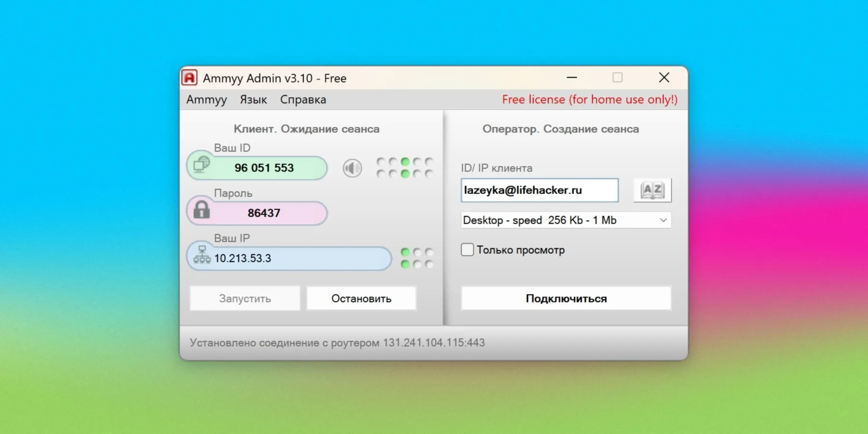Click the network icon in Ваш IP
This screenshot has width=868, height=434.
click(x=202, y=255)
